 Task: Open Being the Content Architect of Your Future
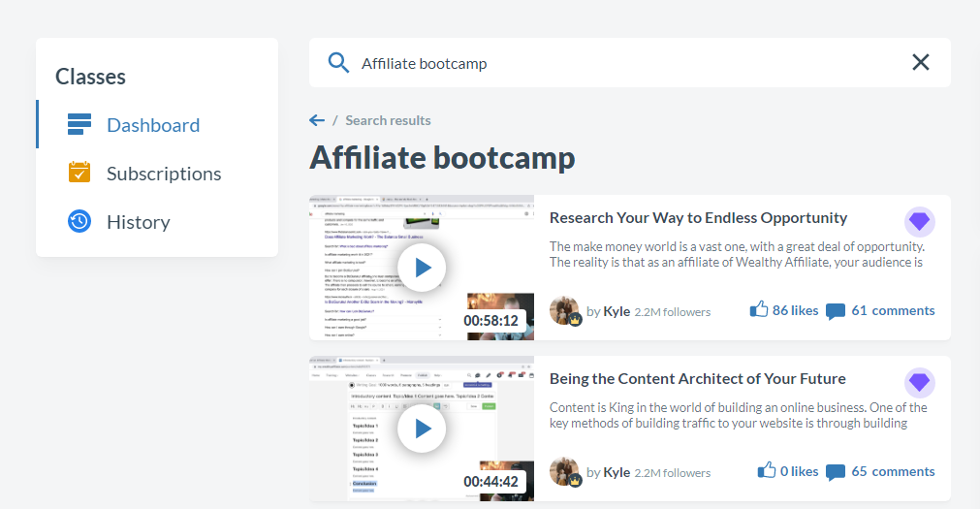pos(697,379)
